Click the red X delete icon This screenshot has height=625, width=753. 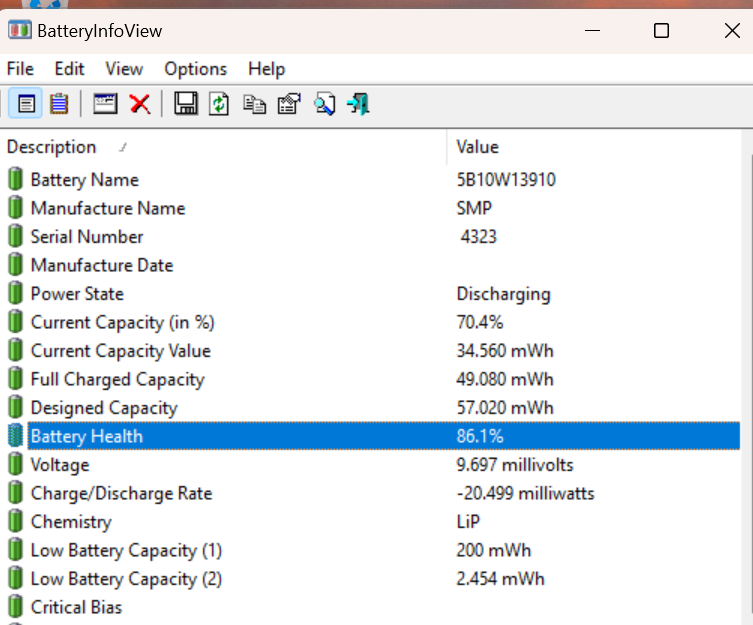140,104
